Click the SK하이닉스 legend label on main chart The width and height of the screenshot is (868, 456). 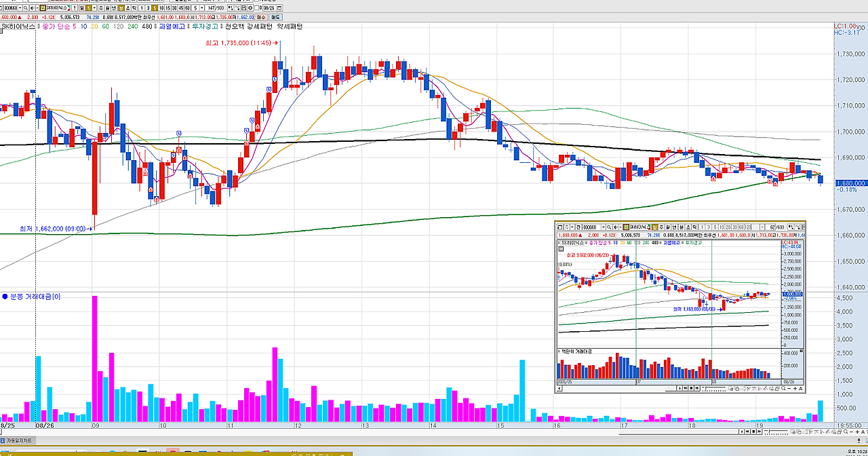click(x=18, y=26)
